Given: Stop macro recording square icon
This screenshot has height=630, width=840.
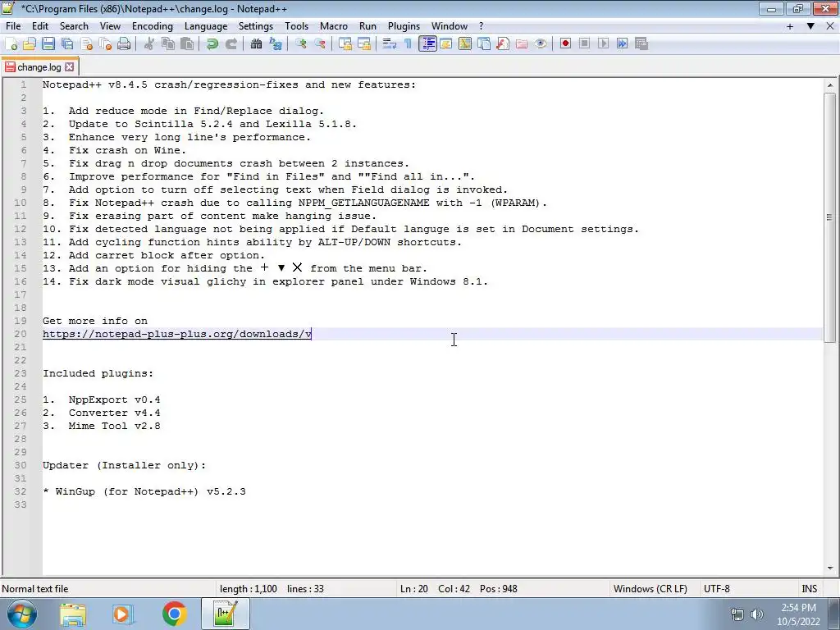Looking at the screenshot, I should point(584,44).
